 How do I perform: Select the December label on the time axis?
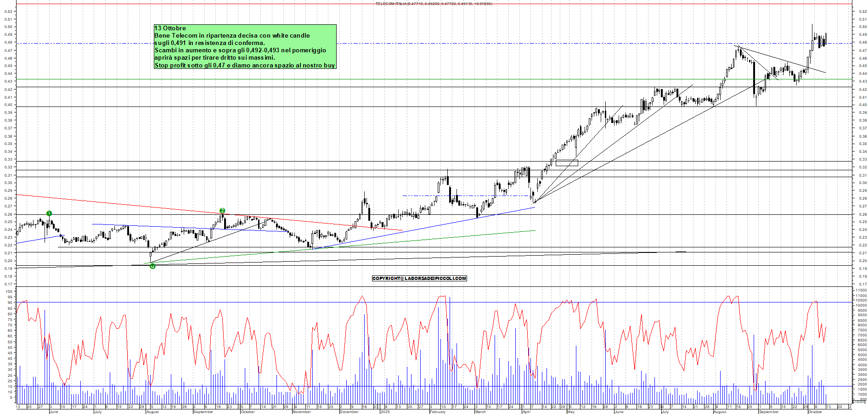(349, 412)
